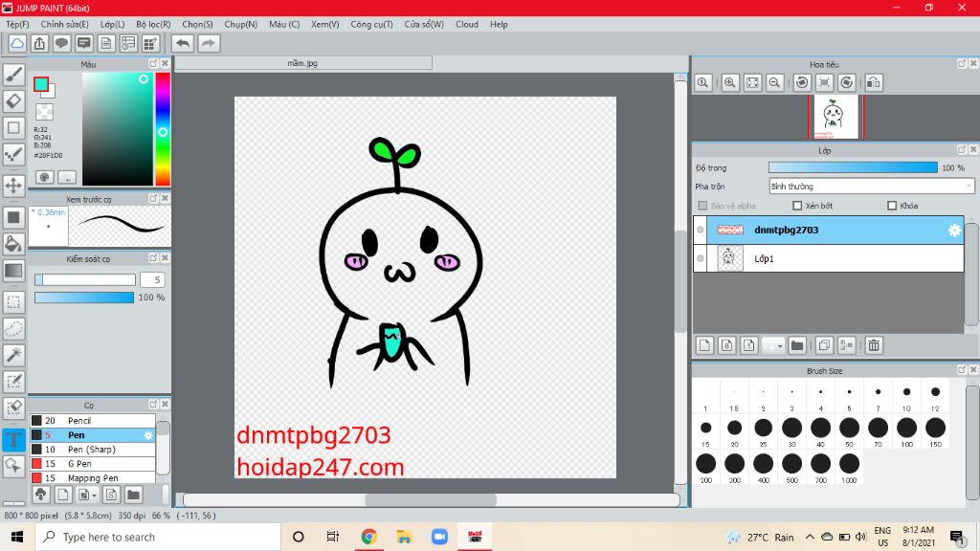980x551 pixels.
Task: Click the cloud icon in top toolbar
Action: (x=17, y=43)
